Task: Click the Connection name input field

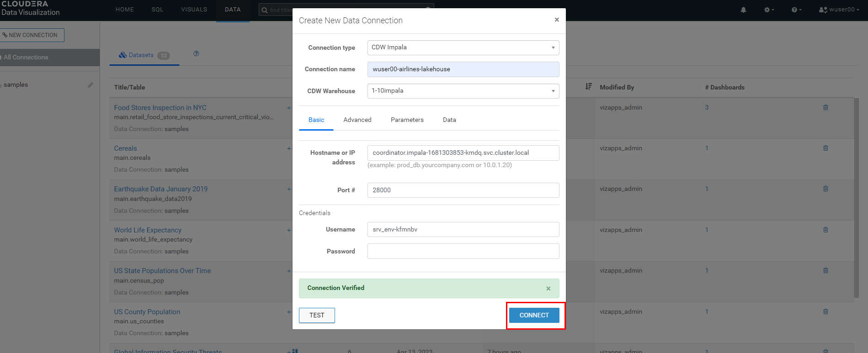Action: tap(463, 69)
